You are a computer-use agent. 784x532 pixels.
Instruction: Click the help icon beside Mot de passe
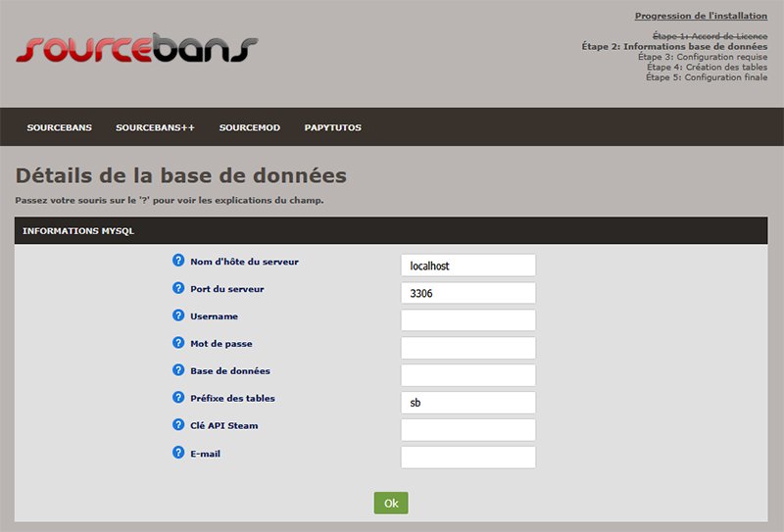178,343
